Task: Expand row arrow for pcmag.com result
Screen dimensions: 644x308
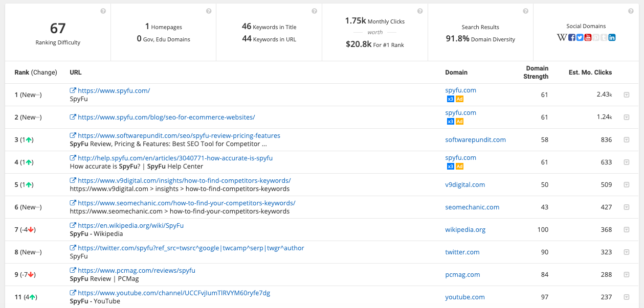Action: pyautogui.click(x=627, y=275)
